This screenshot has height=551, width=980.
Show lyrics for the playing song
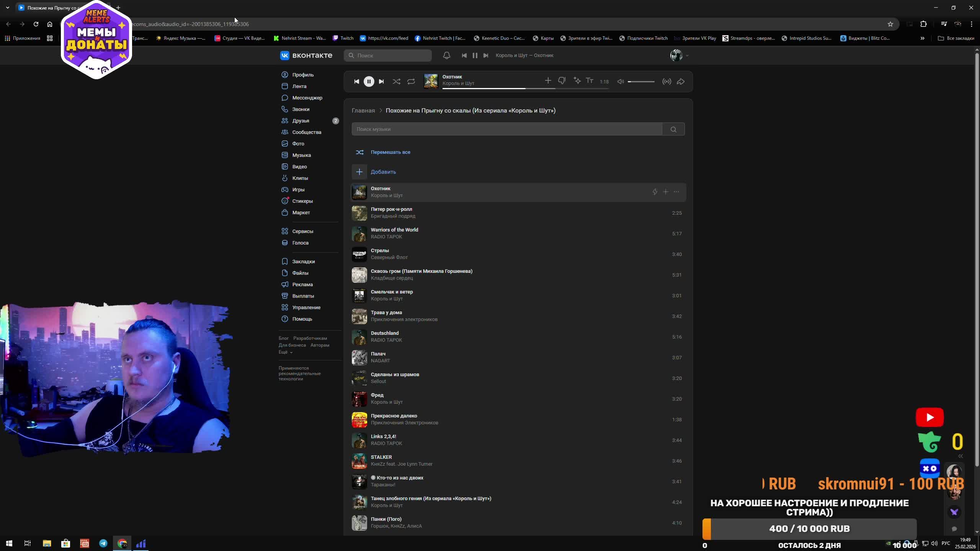pos(590,81)
